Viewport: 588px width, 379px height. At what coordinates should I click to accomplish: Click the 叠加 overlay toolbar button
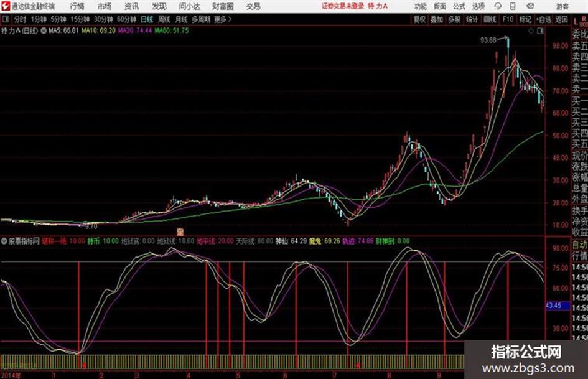437,19
